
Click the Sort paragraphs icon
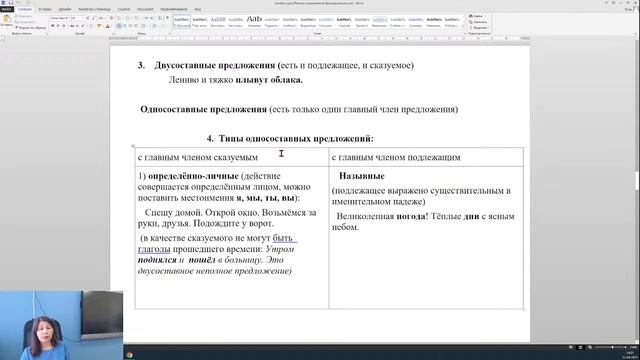click(x=160, y=18)
